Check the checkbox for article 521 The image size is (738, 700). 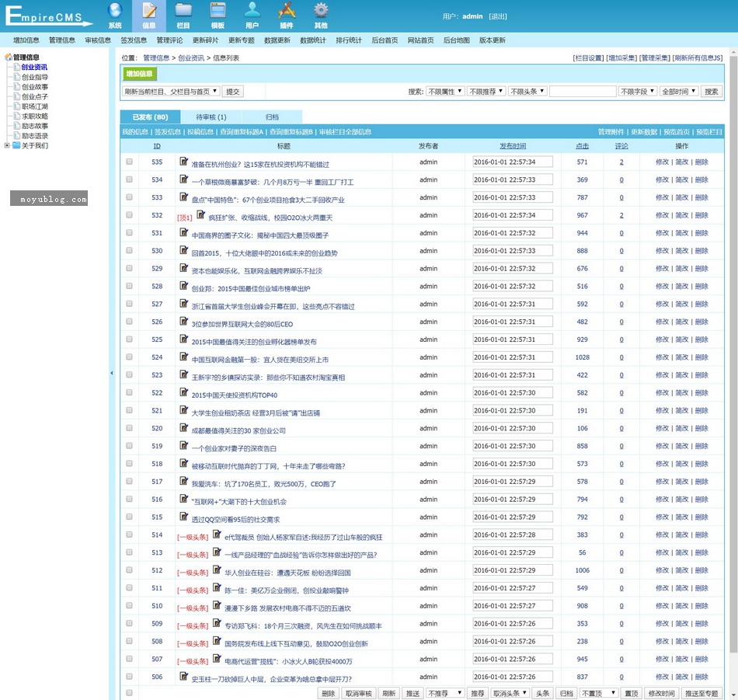[x=130, y=410]
